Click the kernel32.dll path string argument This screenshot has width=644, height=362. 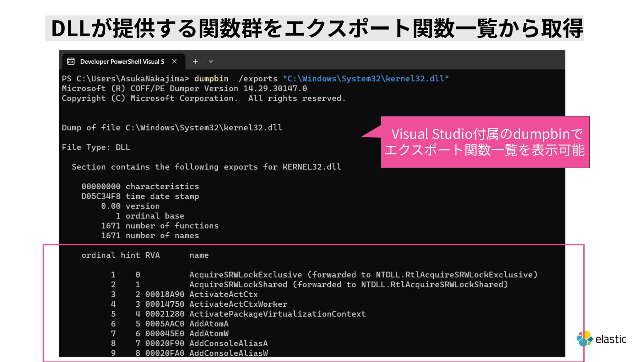coord(366,78)
